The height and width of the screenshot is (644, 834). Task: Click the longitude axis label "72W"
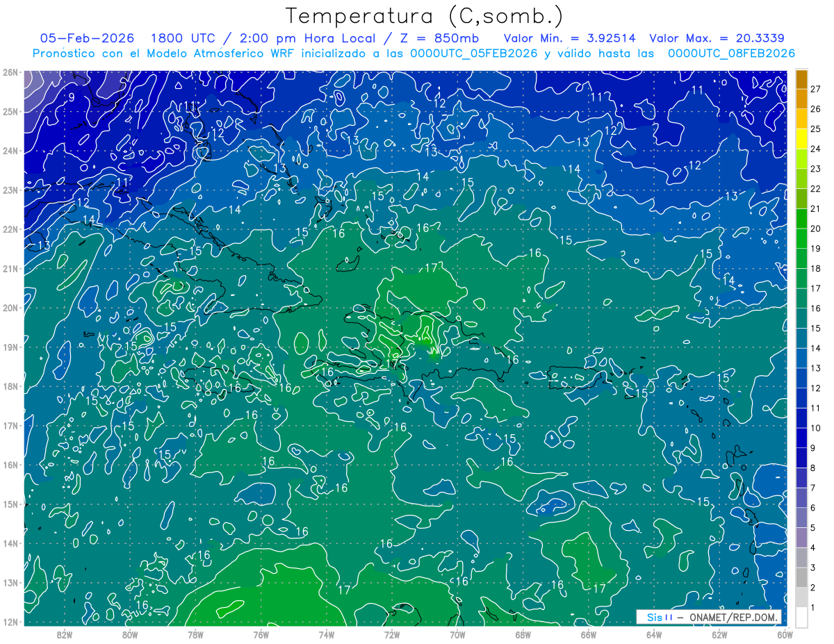click(x=392, y=634)
